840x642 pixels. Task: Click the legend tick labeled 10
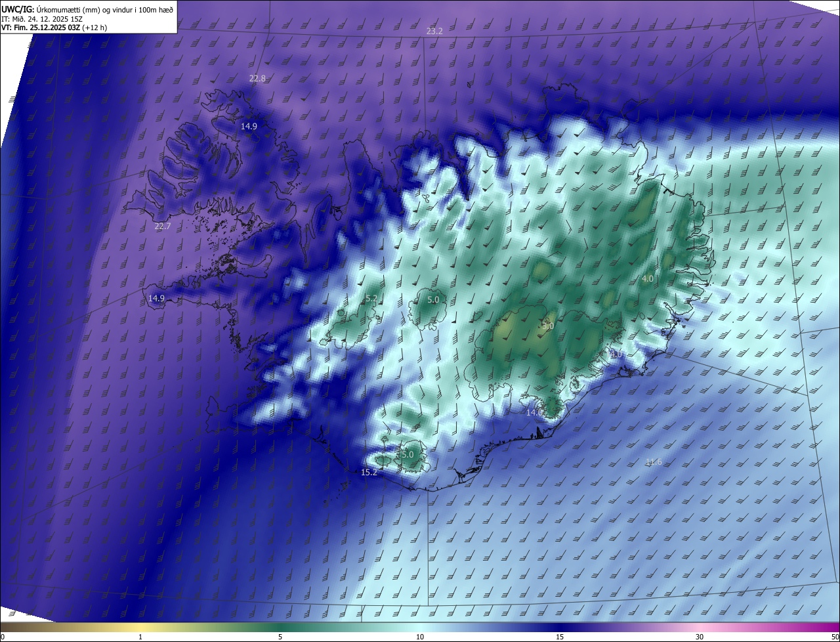click(x=420, y=637)
